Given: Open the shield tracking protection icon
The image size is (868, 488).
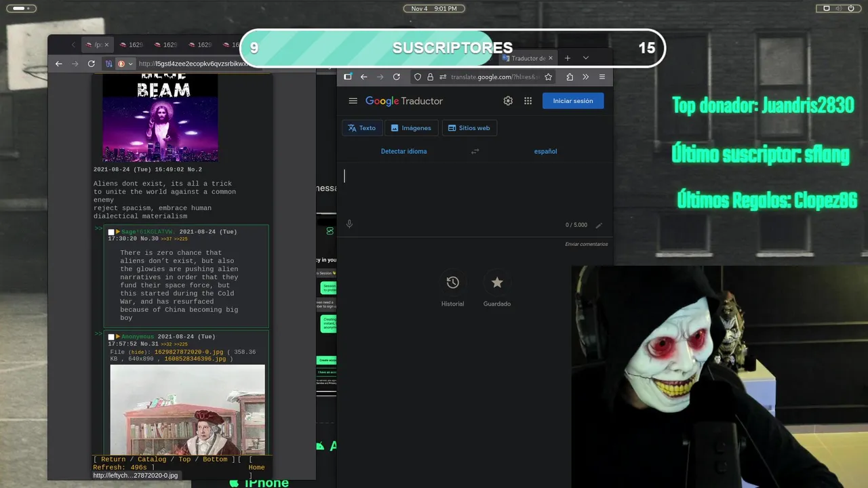Looking at the screenshot, I should point(418,77).
